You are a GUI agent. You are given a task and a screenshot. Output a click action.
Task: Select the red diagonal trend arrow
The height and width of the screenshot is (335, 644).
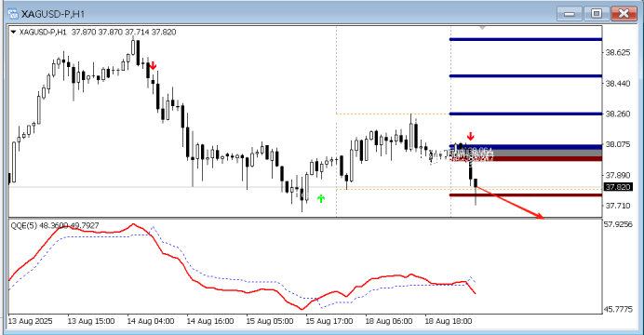point(509,203)
